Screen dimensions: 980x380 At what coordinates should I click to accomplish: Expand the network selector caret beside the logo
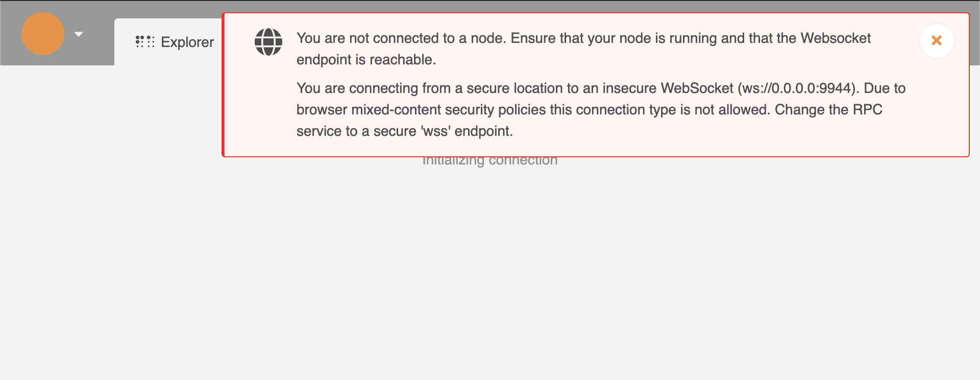pyautogui.click(x=79, y=34)
